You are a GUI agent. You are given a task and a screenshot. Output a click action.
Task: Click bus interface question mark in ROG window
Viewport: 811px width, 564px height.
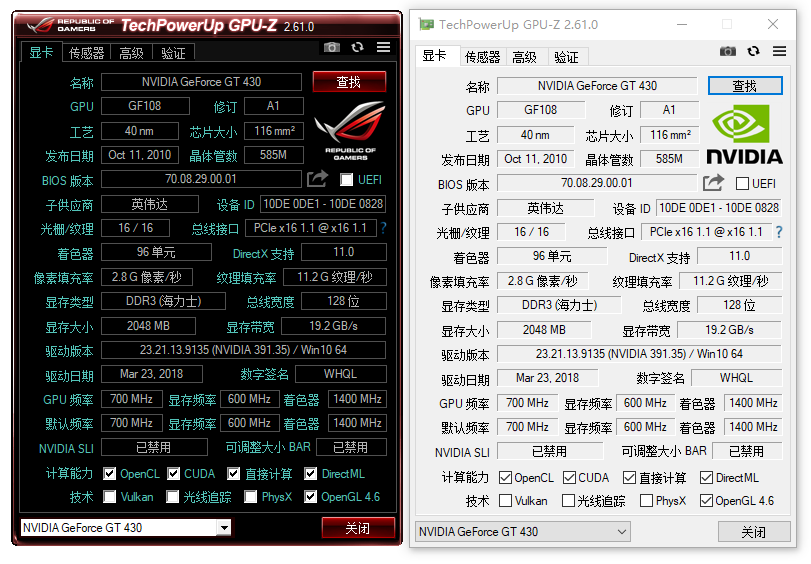383,228
